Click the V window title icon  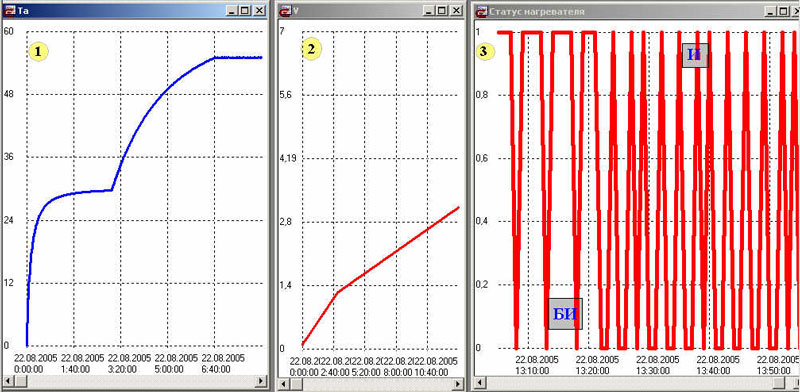(x=286, y=10)
